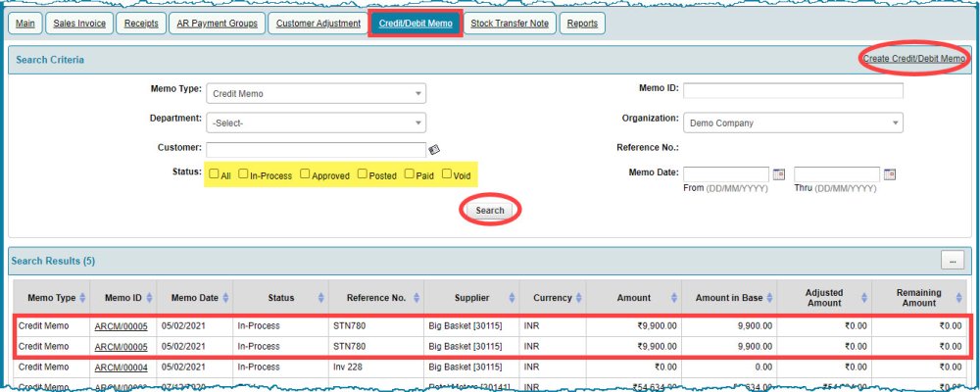Check the Void status checkbox
Image resolution: width=980 pixels, height=392 pixels.
[x=446, y=173]
